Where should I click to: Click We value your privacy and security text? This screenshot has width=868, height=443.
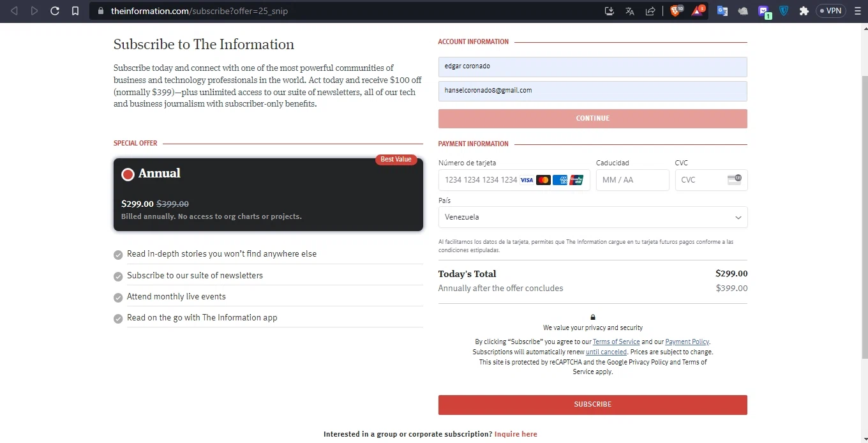tap(593, 328)
